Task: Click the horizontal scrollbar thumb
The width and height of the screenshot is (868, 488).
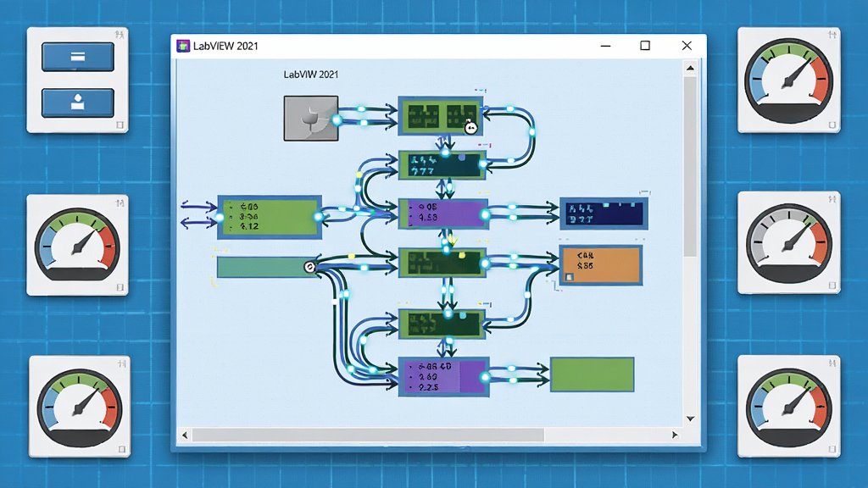Action: 368,435
